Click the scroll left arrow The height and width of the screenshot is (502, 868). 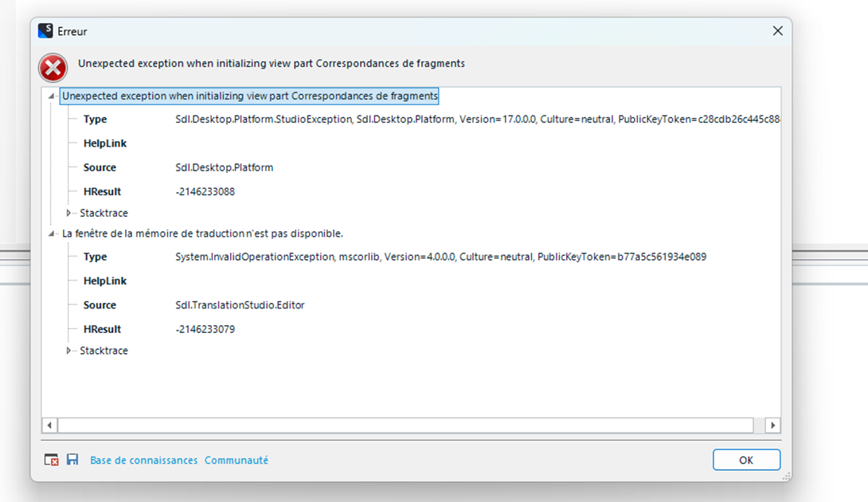49,425
